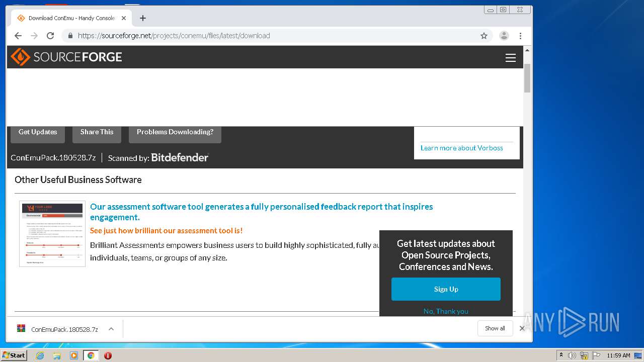
Task: Open the hamburger menu on SourceForge
Action: pyautogui.click(x=511, y=58)
